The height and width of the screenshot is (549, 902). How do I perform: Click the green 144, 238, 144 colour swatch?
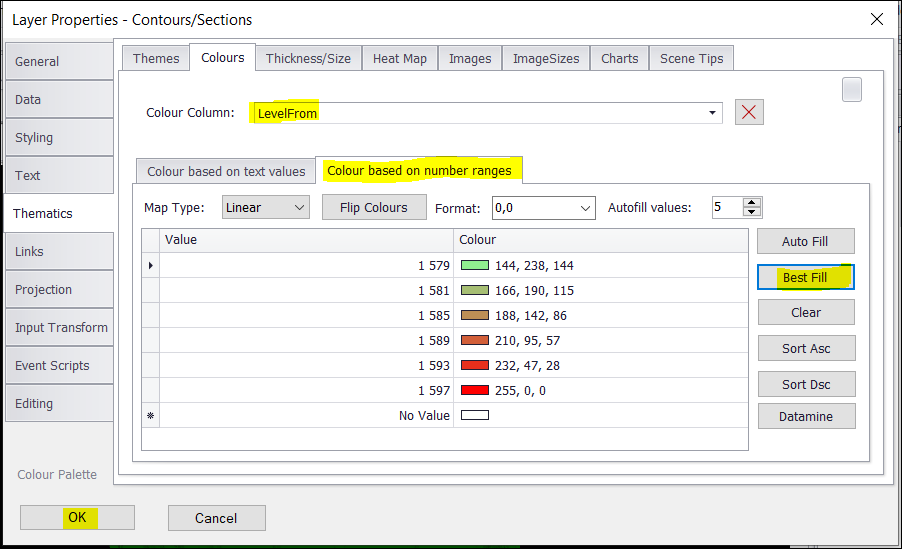pos(474,266)
